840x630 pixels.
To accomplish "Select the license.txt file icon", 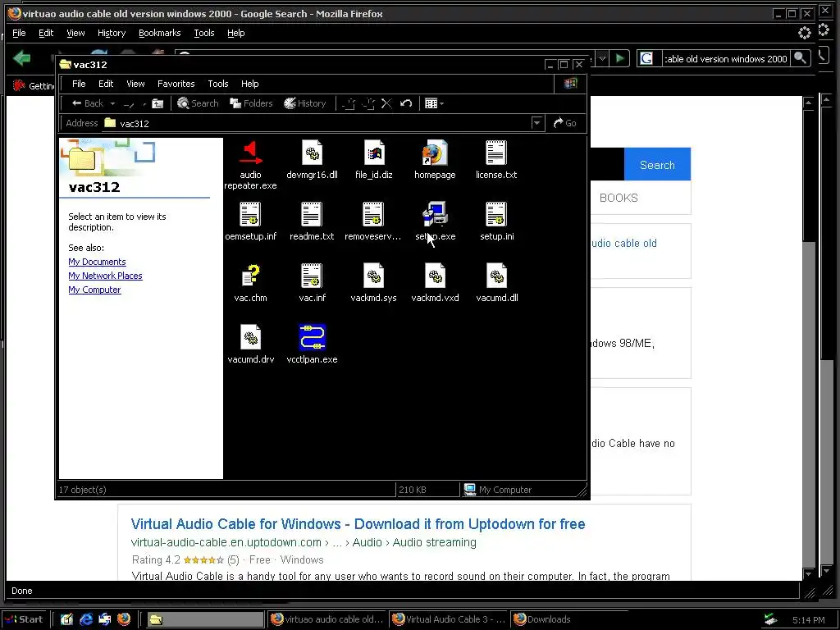I will pyautogui.click(x=496, y=153).
